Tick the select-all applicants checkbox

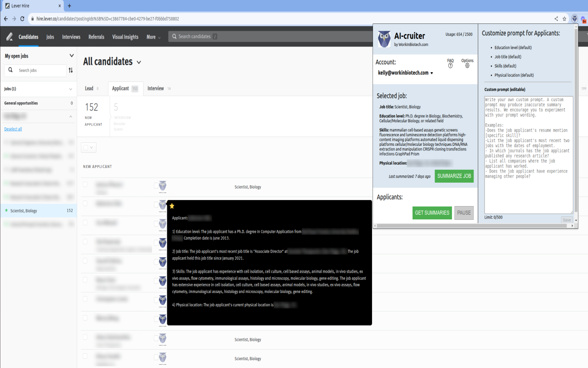pyautogui.click(x=85, y=147)
